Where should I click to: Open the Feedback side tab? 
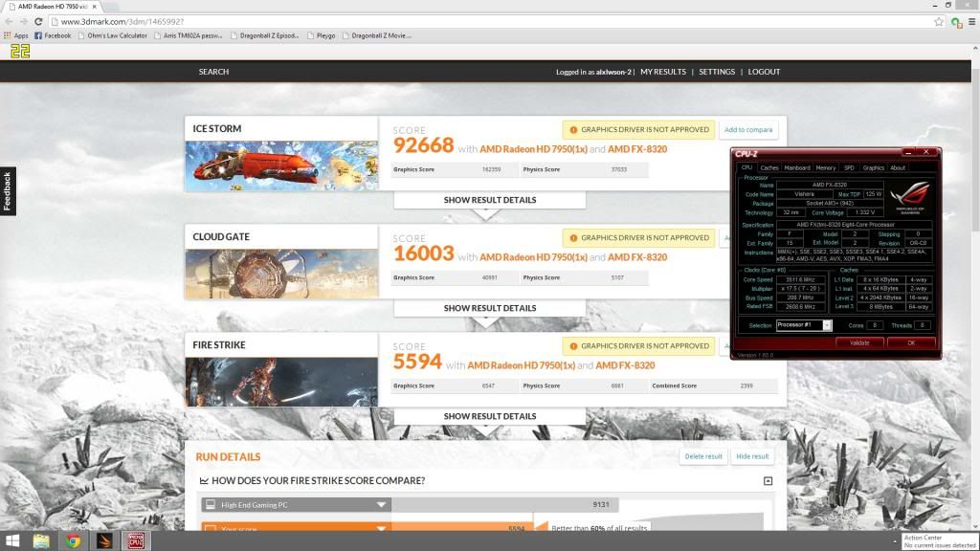tap(8, 191)
